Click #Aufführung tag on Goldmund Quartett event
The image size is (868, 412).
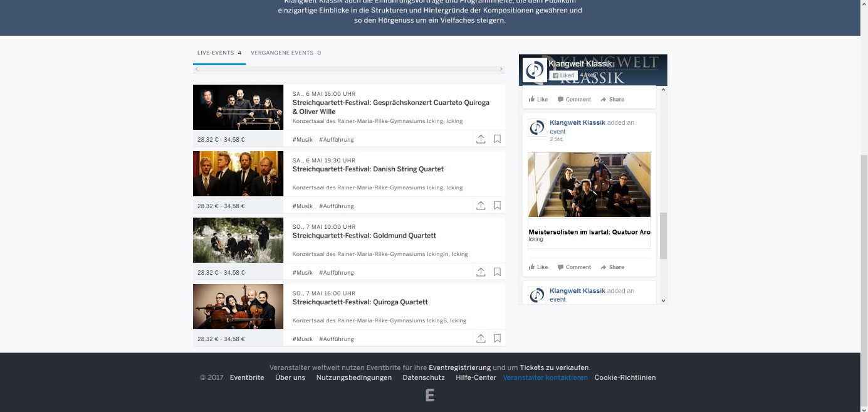tap(337, 273)
